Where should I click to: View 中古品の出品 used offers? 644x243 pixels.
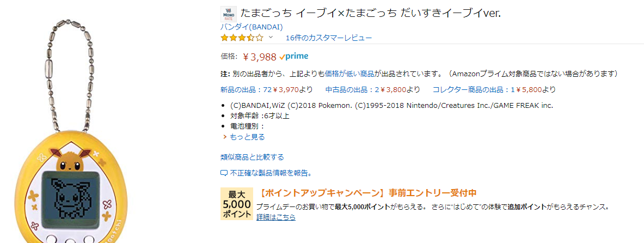point(373,89)
